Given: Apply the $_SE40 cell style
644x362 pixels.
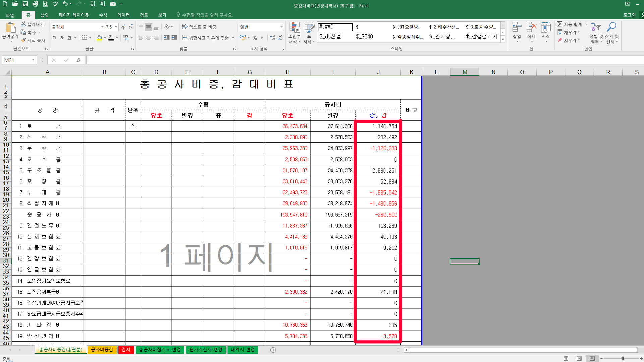Looking at the screenshot, I should (x=364, y=37).
